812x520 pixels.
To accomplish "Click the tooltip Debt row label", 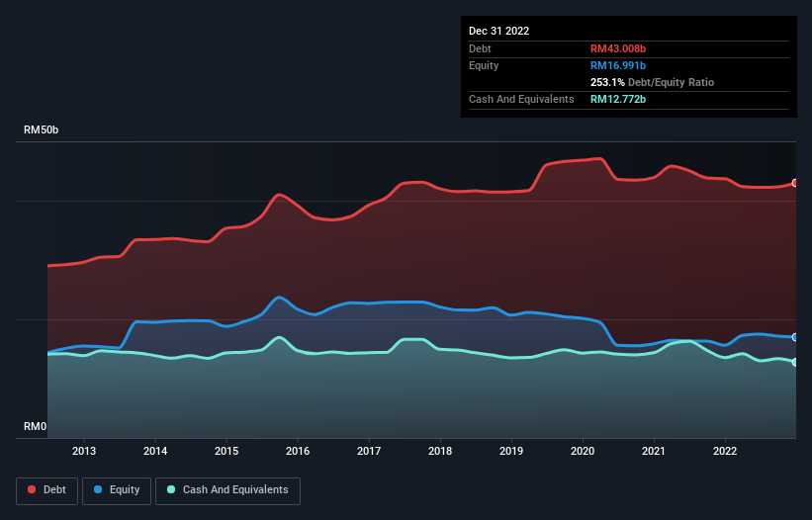I will click(480, 48).
